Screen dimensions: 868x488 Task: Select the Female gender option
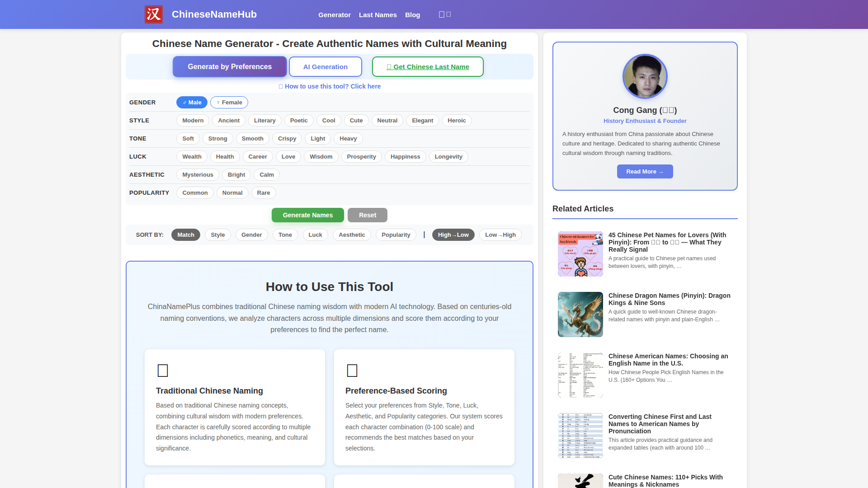pyautogui.click(x=229, y=103)
